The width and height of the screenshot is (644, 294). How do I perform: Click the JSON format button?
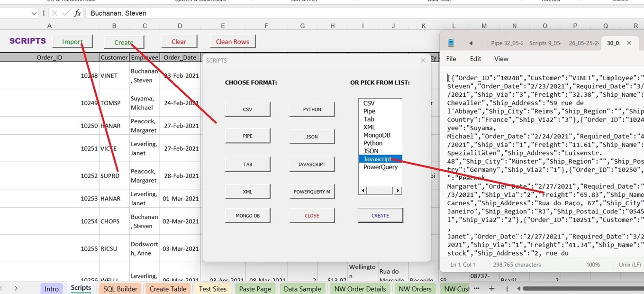(312, 137)
